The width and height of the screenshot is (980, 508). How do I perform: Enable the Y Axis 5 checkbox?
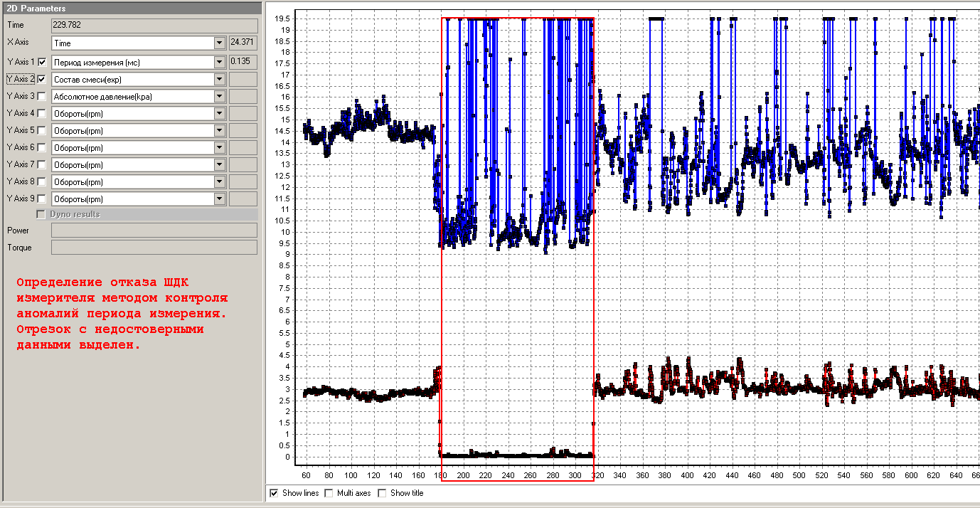[41, 131]
